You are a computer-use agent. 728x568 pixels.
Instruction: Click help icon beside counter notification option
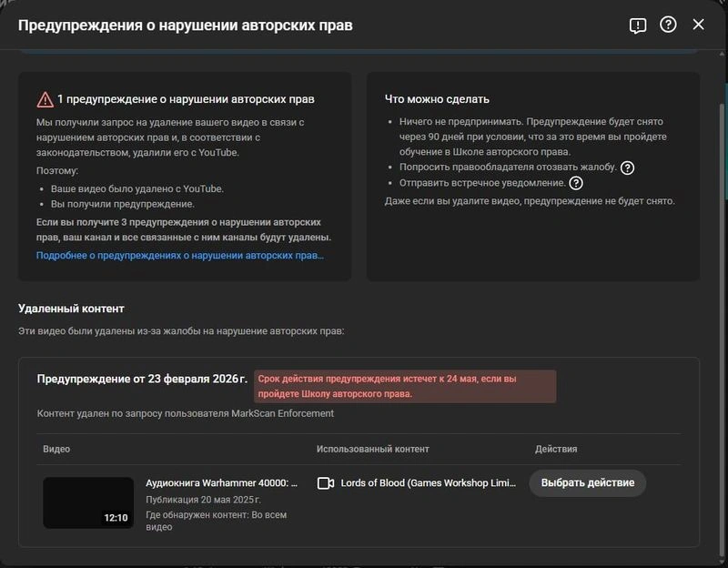(576, 183)
